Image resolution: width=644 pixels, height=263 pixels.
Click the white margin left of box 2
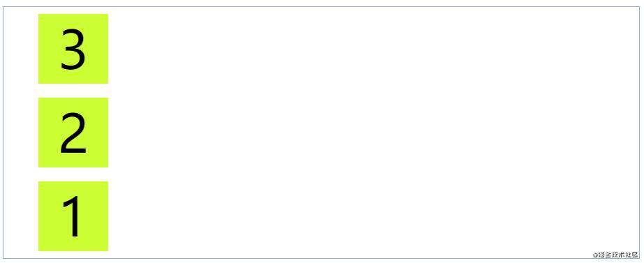20,133
